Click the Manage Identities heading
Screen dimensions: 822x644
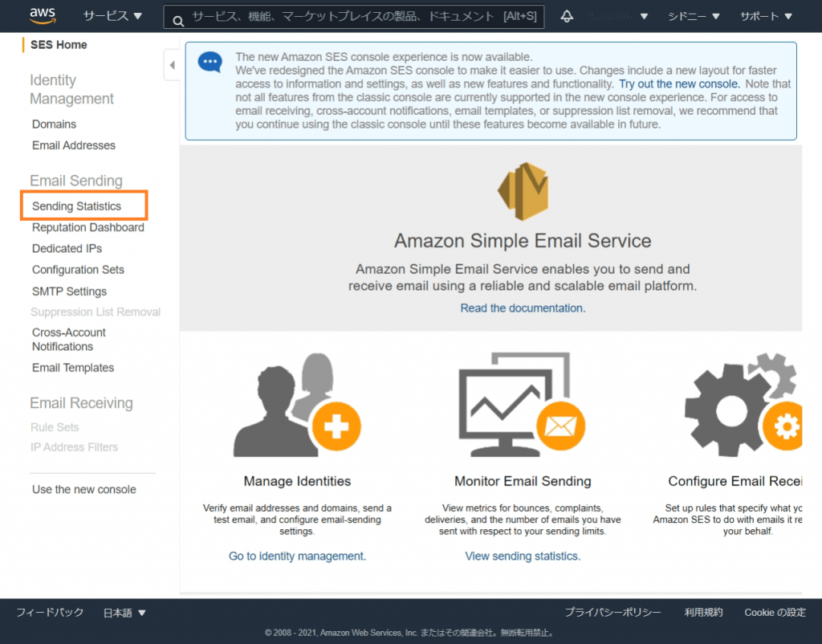point(297,481)
